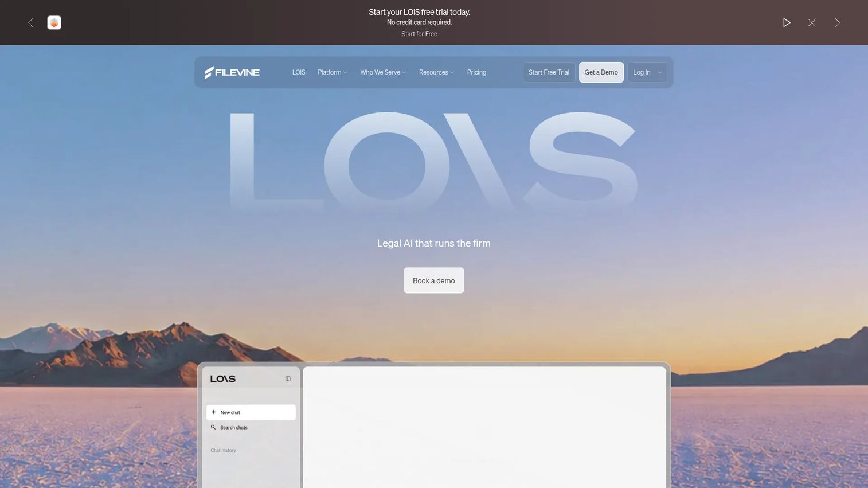The width and height of the screenshot is (868, 488).
Task: Expand the Platform menu
Action: pos(333,72)
